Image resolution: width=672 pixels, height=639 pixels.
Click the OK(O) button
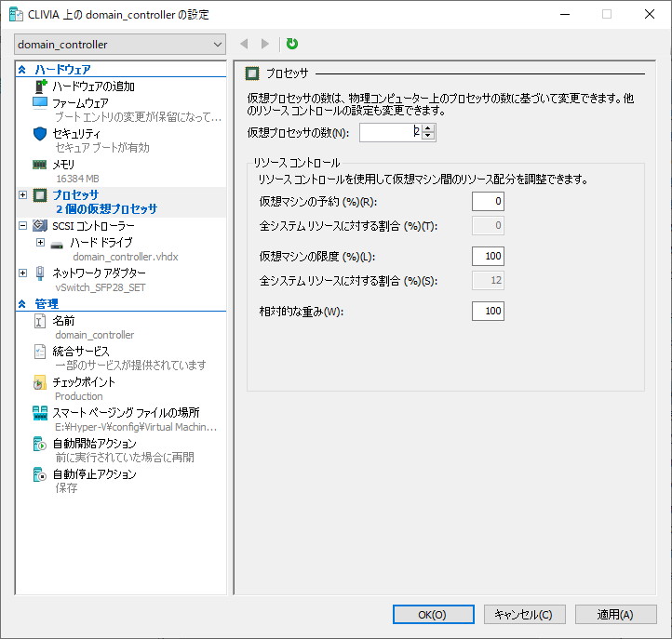(434, 615)
